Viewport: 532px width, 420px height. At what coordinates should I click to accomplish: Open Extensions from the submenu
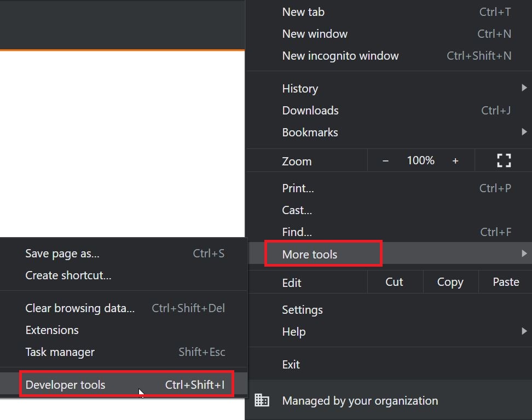(124, 330)
